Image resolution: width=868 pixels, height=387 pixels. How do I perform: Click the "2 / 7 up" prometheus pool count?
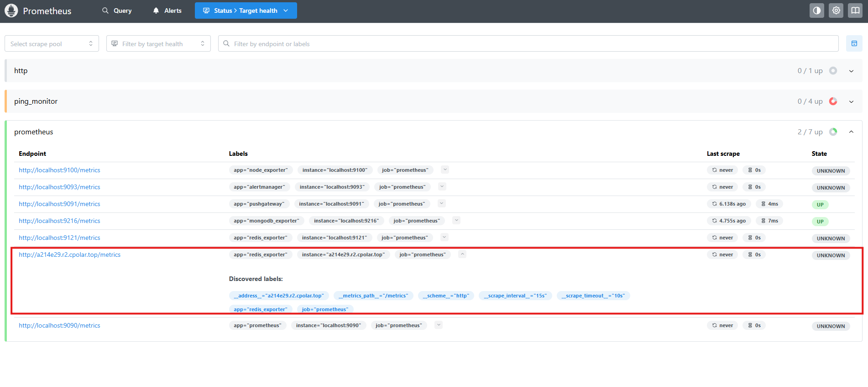810,132
